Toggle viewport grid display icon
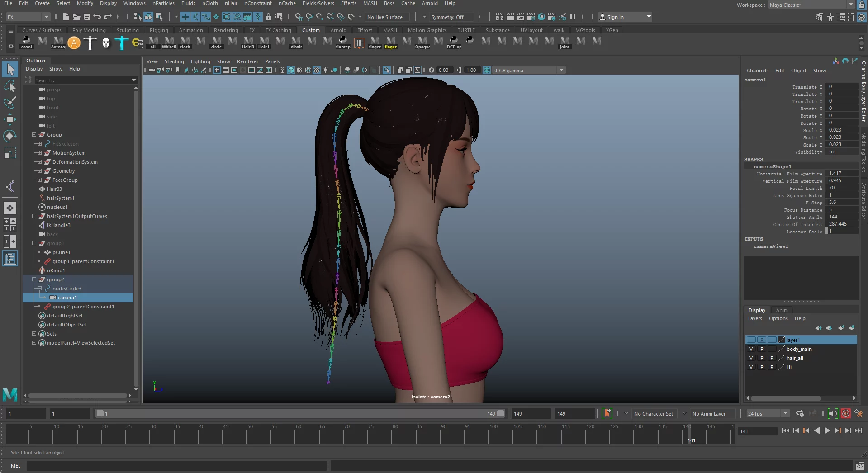 [217, 70]
